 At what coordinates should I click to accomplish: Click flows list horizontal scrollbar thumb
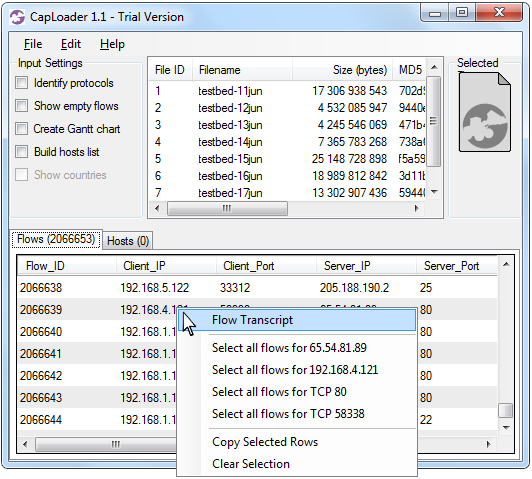point(106,444)
